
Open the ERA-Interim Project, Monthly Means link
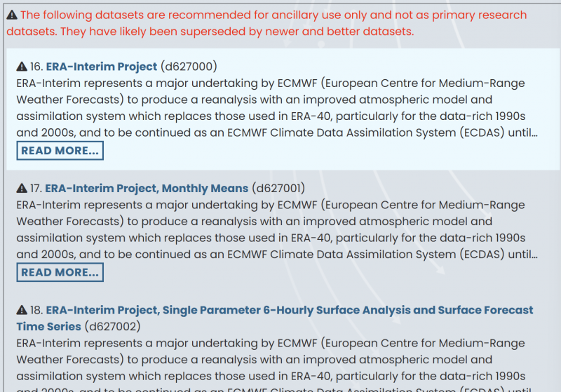coord(147,189)
